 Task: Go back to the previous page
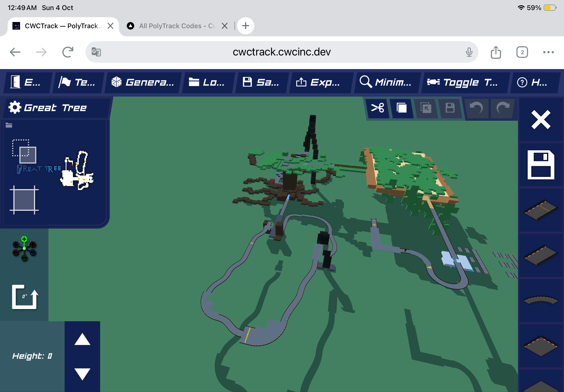(x=15, y=52)
